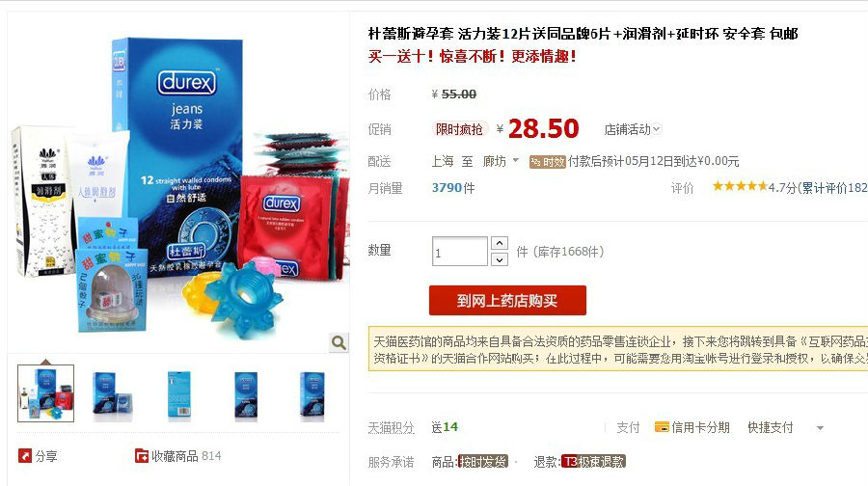Click the 限时疯抢 promotion tag
This screenshot has height=486, width=868.
(459, 129)
